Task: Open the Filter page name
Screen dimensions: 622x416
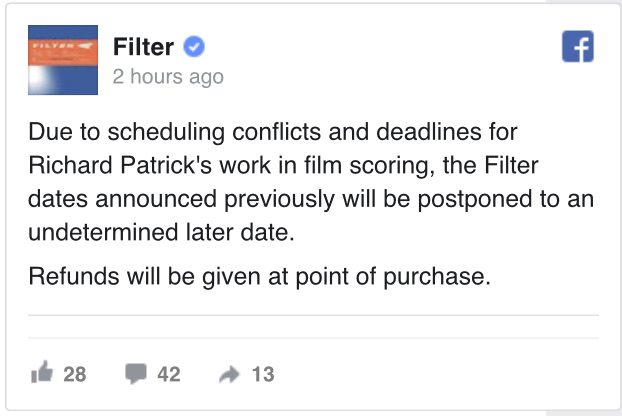Action: [x=143, y=47]
